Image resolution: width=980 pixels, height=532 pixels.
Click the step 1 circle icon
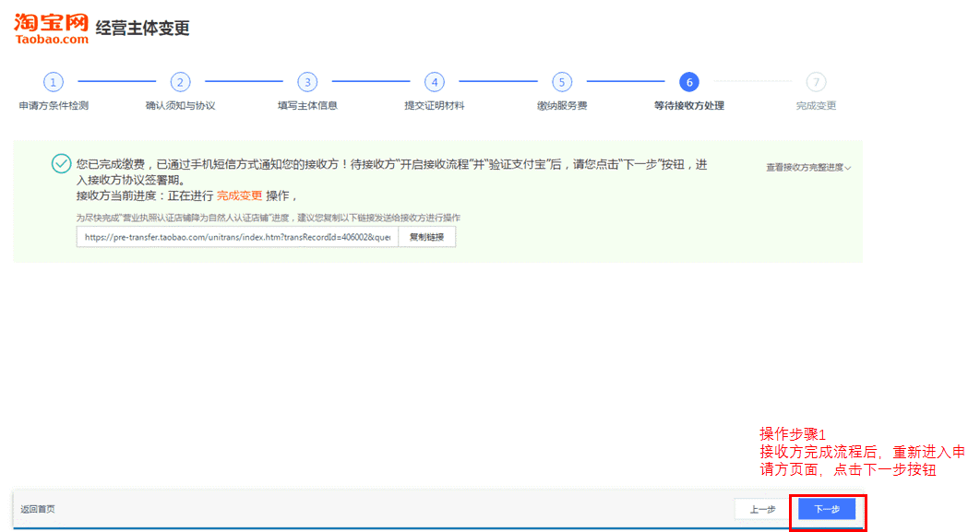coord(54,82)
